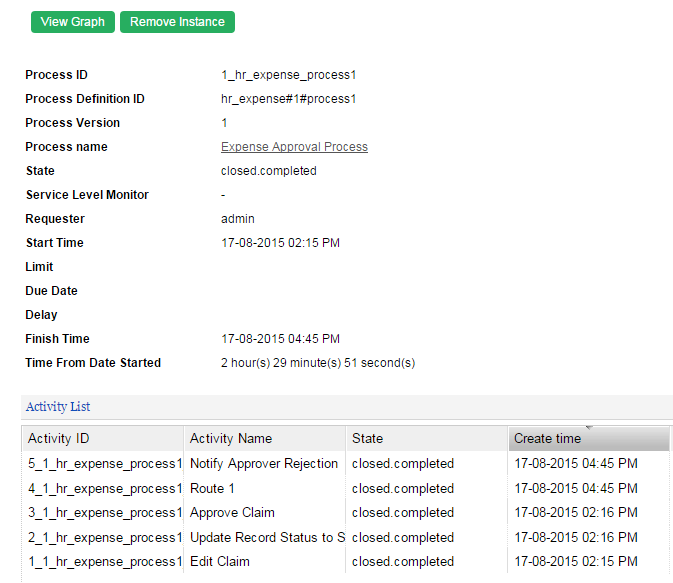Click the State column header in the table
The width and height of the screenshot is (673, 583).
(x=367, y=438)
